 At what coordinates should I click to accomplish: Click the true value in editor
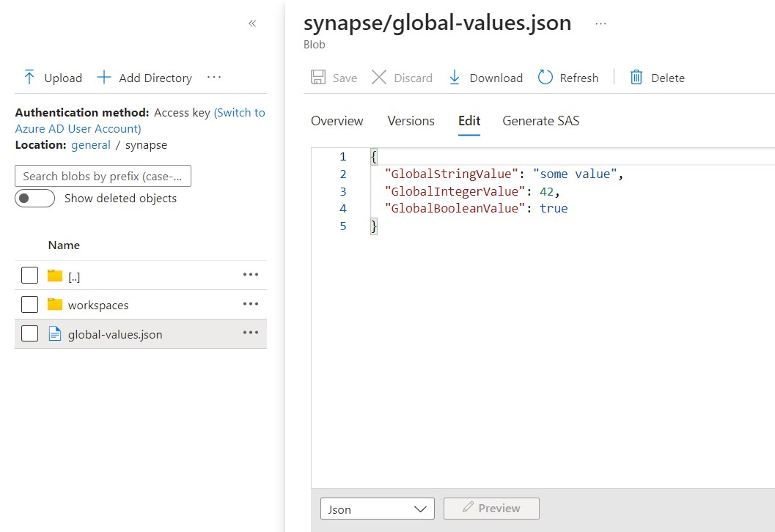coord(554,208)
